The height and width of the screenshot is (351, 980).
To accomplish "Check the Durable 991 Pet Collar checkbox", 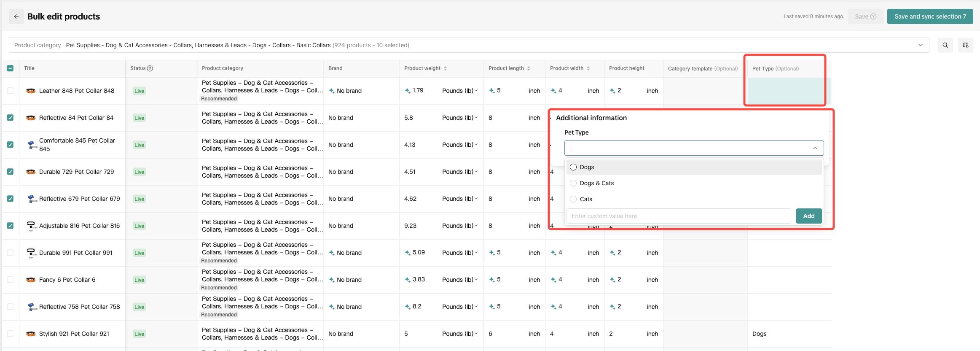I will point(11,253).
